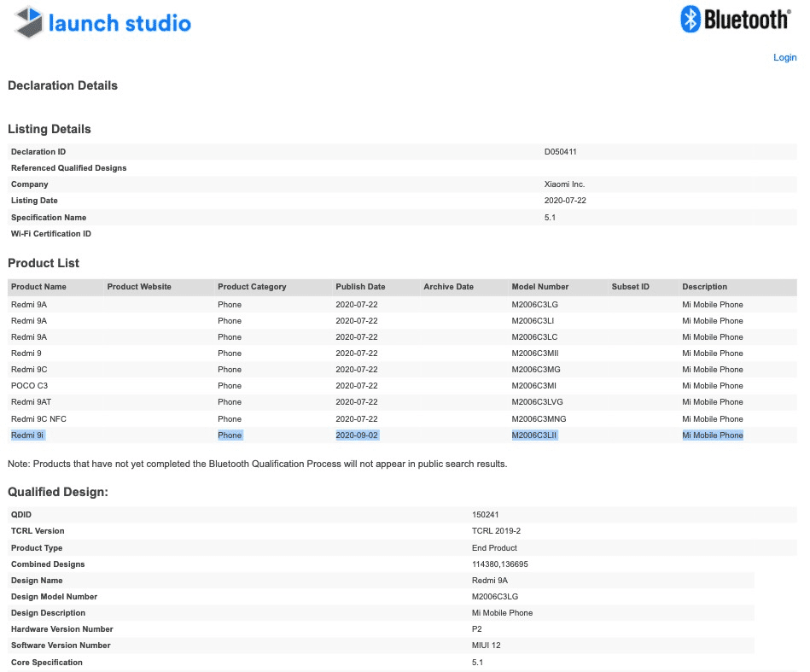Click the Listing Date value 2020-07-22

click(565, 200)
